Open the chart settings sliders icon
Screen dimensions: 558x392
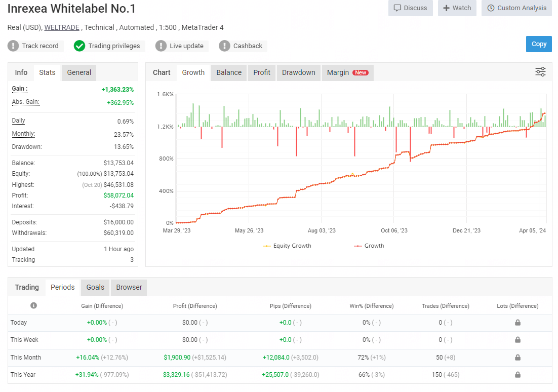pos(540,72)
